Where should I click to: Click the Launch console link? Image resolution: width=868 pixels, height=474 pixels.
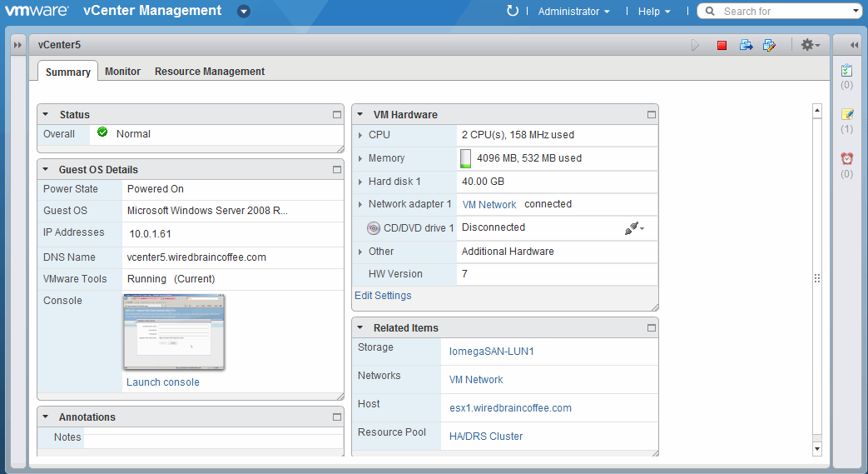pyautogui.click(x=163, y=382)
